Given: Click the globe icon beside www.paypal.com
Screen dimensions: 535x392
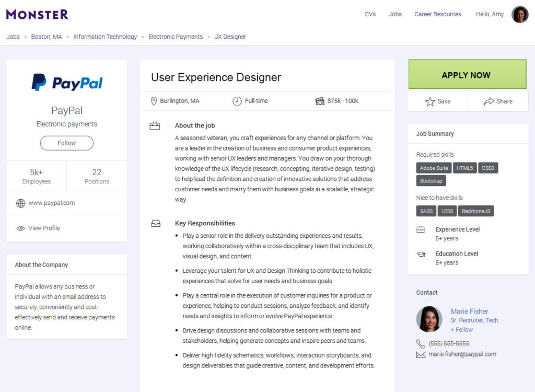Looking at the screenshot, I should point(21,203).
